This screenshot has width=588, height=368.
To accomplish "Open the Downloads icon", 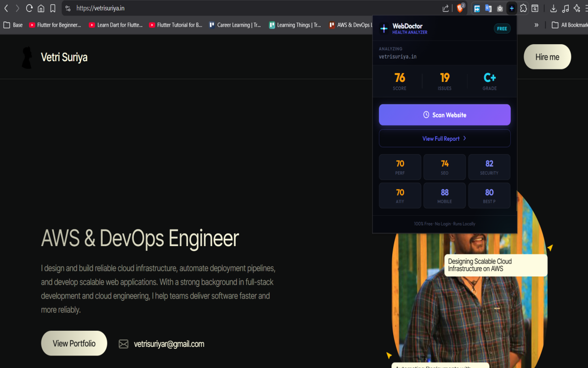I will [x=554, y=8].
